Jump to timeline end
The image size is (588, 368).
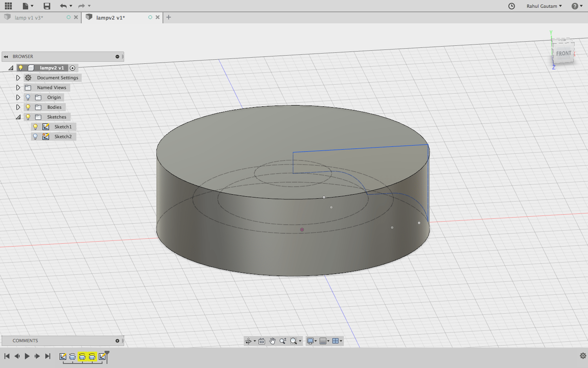click(47, 356)
